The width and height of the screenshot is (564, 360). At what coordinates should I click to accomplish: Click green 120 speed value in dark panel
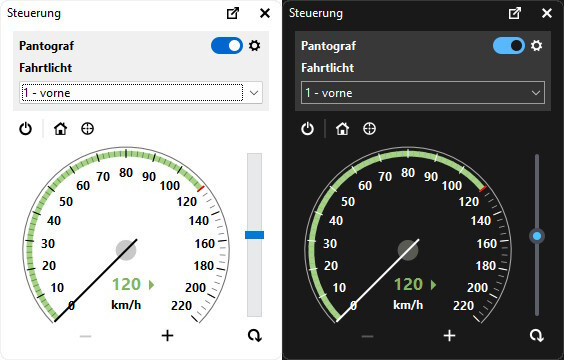(408, 284)
